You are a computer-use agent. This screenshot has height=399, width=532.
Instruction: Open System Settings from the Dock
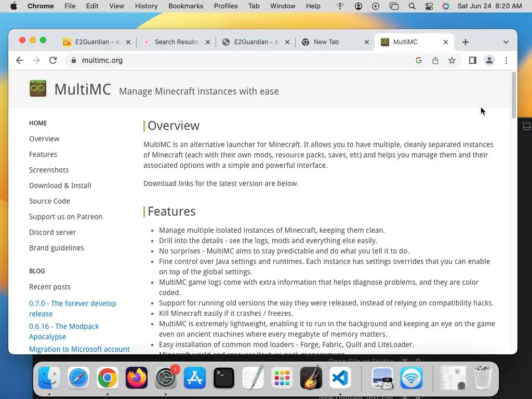click(166, 378)
